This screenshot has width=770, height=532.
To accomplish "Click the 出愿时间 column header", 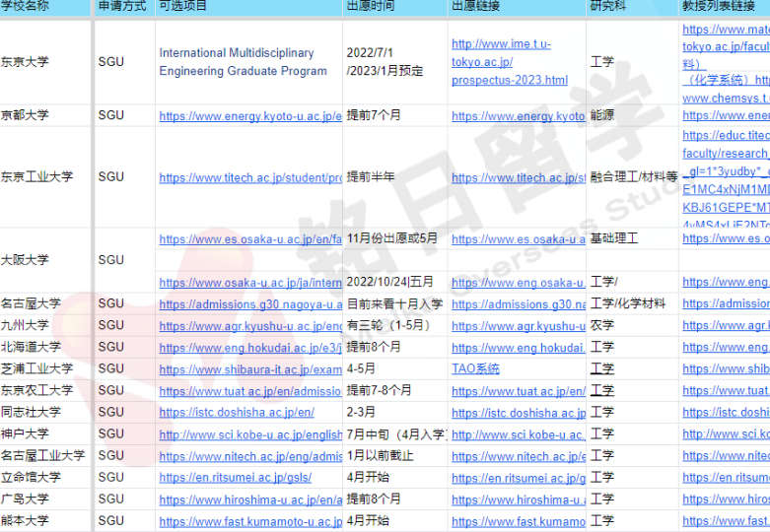I will 370,7.
